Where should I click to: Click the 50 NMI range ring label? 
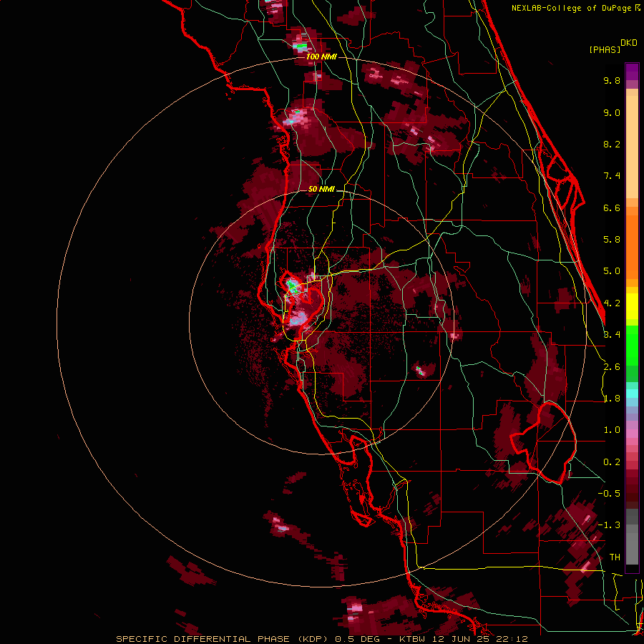coord(321,189)
